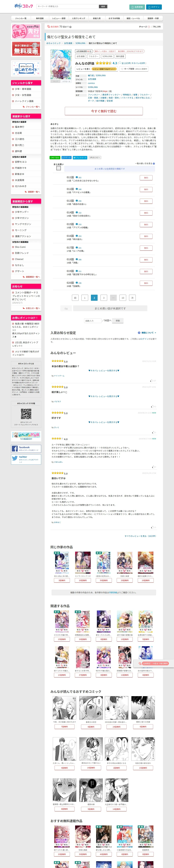Click the comment bubble icon for episode 020
Screen dimensions: 174x868
77,283
